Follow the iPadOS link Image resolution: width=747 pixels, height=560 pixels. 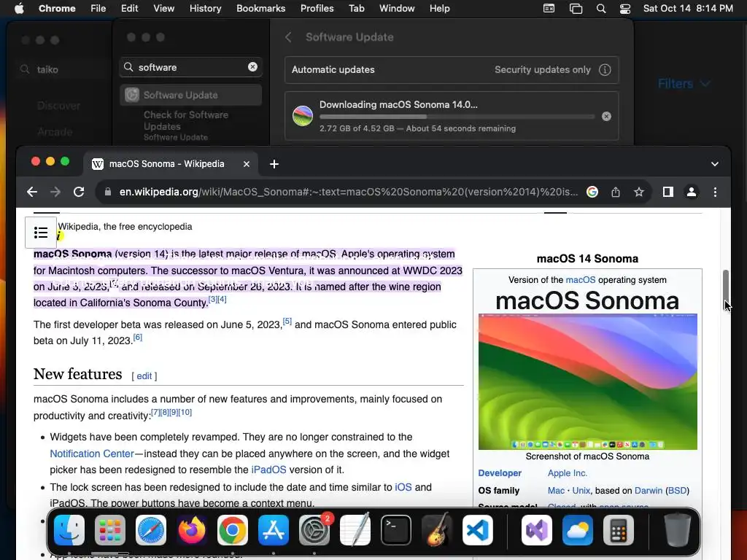point(268,470)
